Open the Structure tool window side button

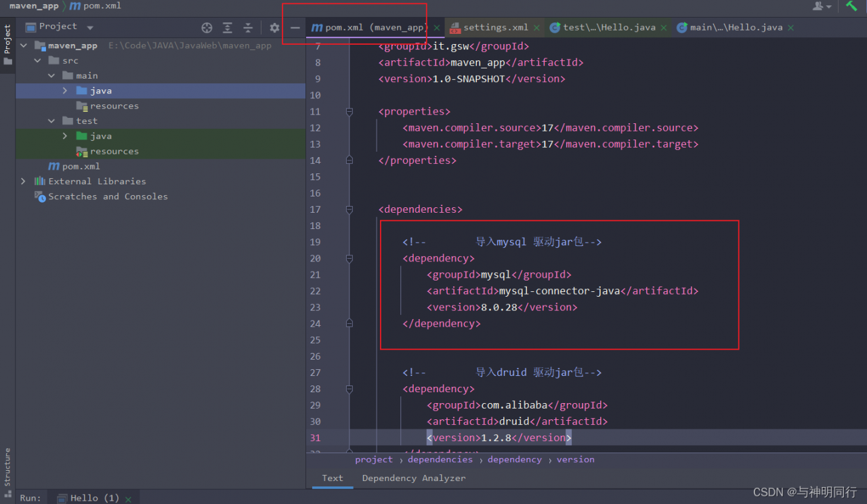point(7,466)
